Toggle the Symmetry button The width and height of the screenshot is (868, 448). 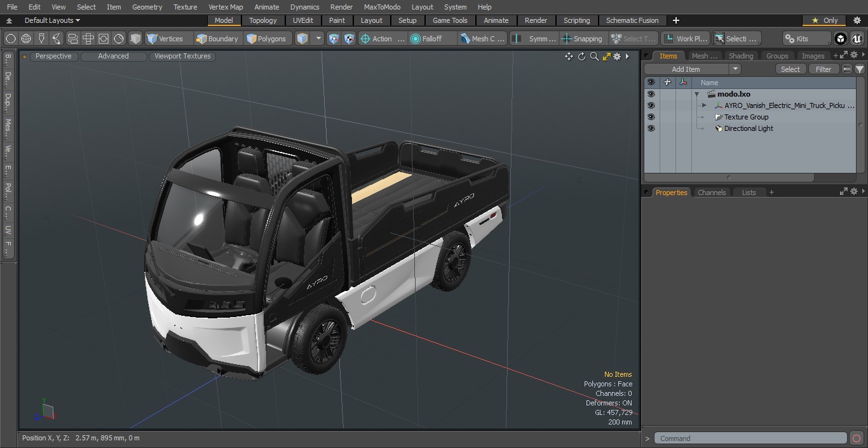pyautogui.click(x=536, y=39)
